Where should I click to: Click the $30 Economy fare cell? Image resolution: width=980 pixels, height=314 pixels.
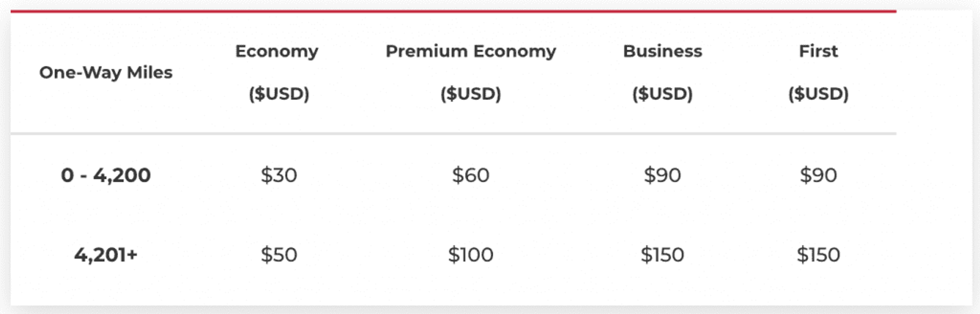(279, 175)
